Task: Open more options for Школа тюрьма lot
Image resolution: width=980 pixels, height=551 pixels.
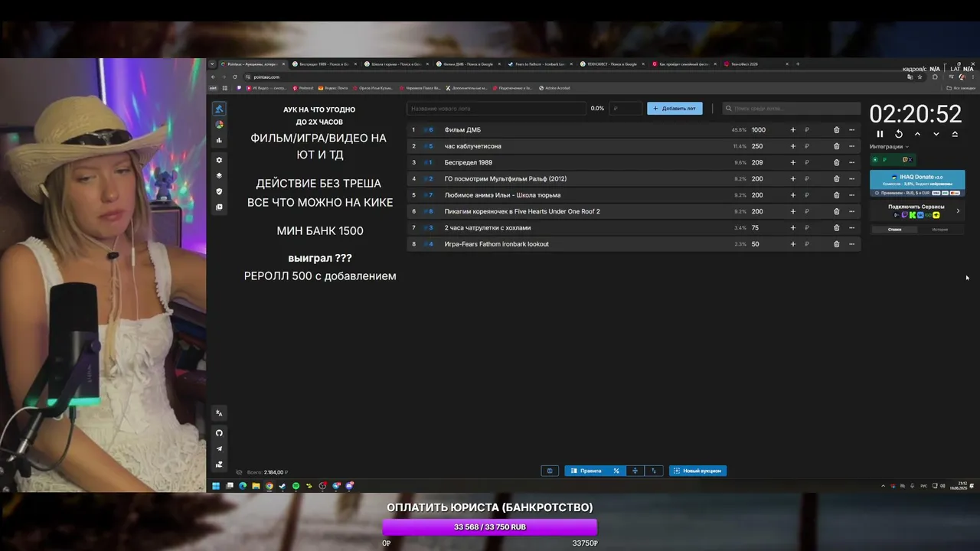Action: pos(851,195)
